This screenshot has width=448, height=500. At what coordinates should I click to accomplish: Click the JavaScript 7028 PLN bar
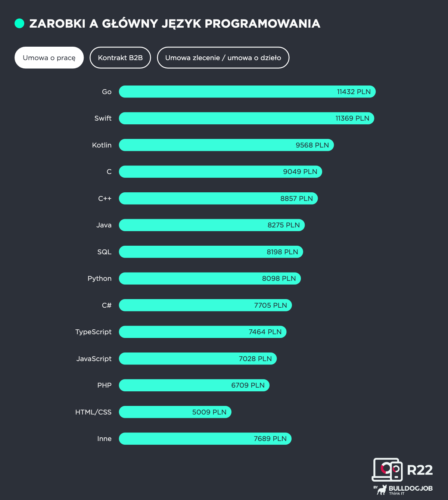click(197, 358)
